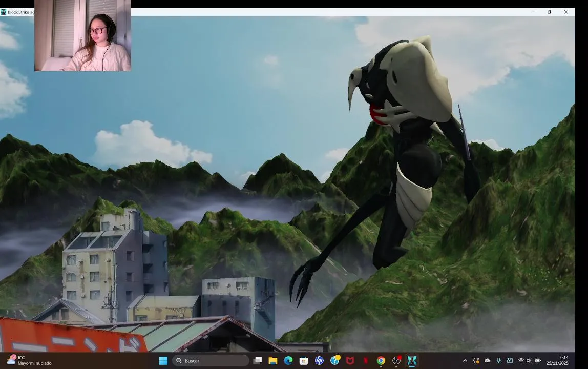Launch Microsoft Edge from the taskbar
This screenshot has width=588, height=369.
click(288, 361)
